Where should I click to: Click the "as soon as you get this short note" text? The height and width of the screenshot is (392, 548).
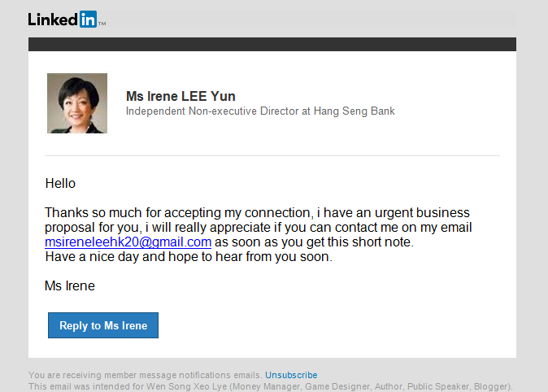click(314, 242)
